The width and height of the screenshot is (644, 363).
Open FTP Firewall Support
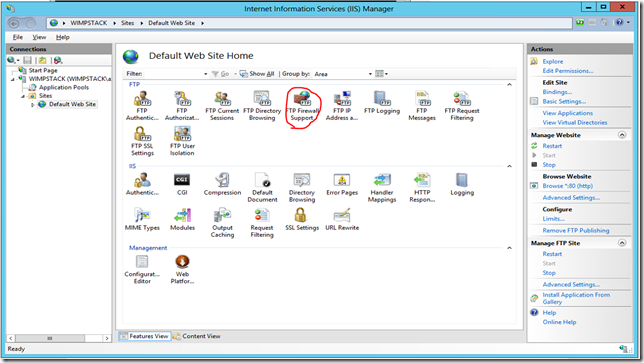[x=302, y=106]
